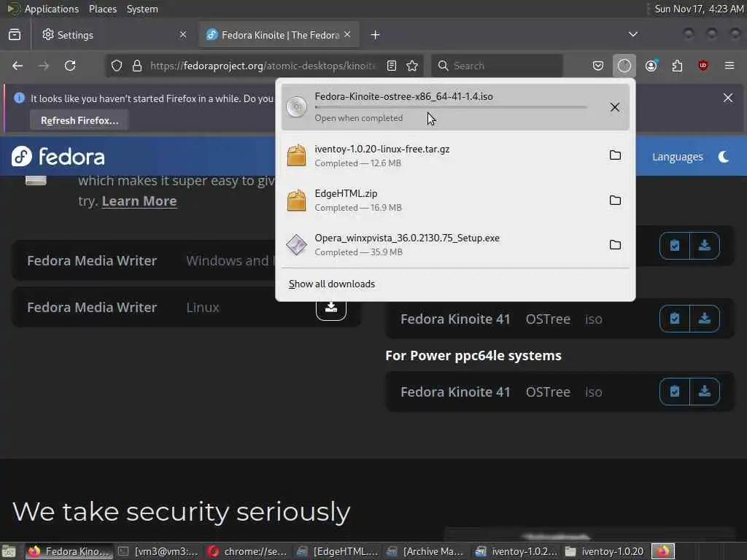Image resolution: width=747 pixels, height=560 pixels.
Task: Dismiss the Firefox refresh notification bar
Action: coord(727,98)
